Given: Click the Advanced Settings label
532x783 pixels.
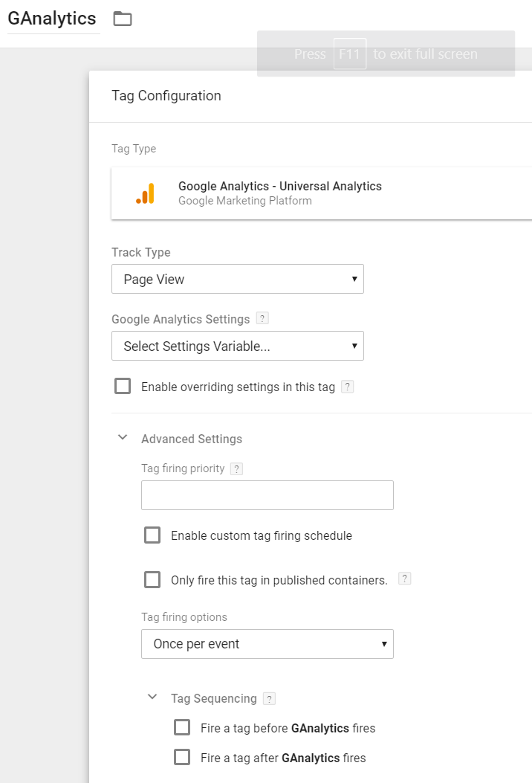Looking at the screenshot, I should [192, 439].
